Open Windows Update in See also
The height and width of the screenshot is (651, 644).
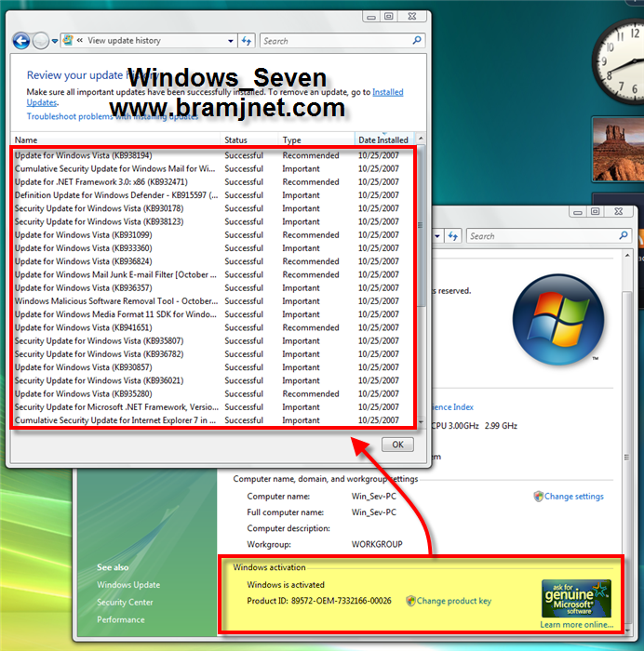point(128,585)
